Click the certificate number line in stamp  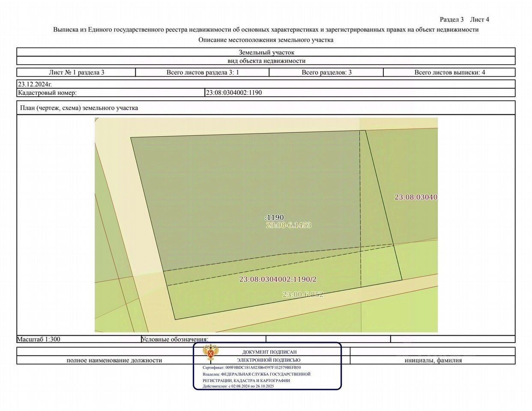[x=252, y=367]
